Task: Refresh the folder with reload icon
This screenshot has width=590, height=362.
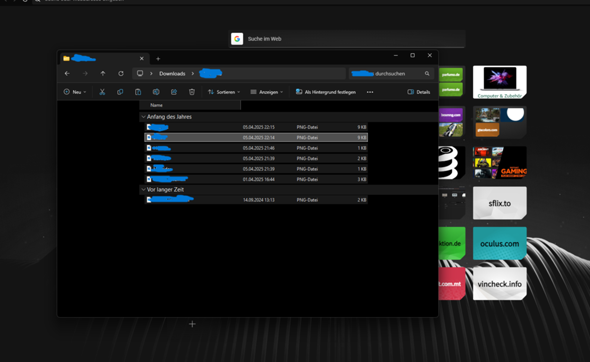Action: (x=121, y=73)
